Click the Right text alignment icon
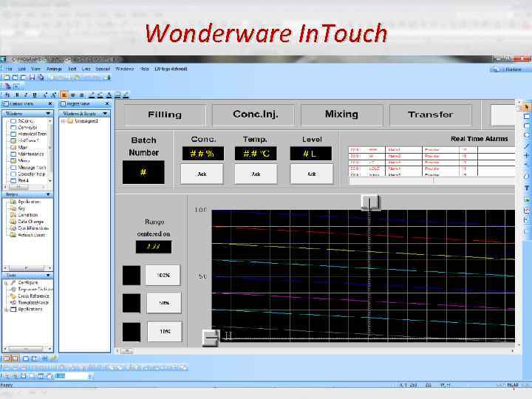532x399 pixels. [x=81, y=95]
